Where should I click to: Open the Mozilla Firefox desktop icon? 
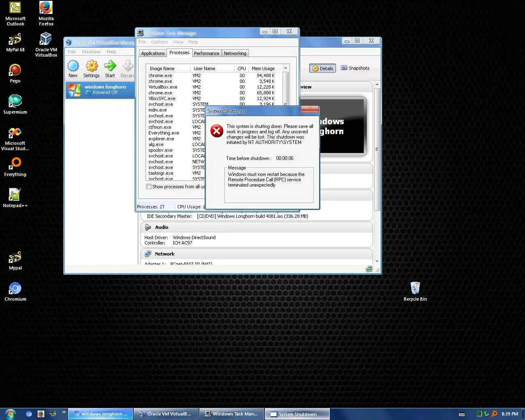point(46,14)
